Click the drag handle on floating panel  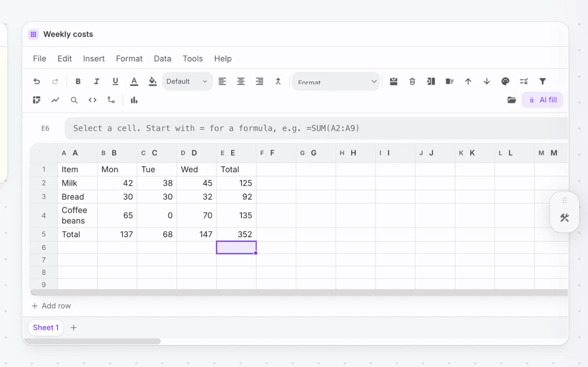pyautogui.click(x=564, y=200)
